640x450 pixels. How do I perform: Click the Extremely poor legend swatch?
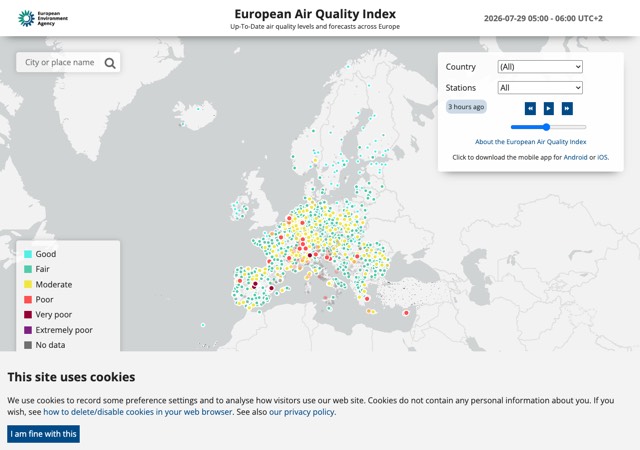28,330
